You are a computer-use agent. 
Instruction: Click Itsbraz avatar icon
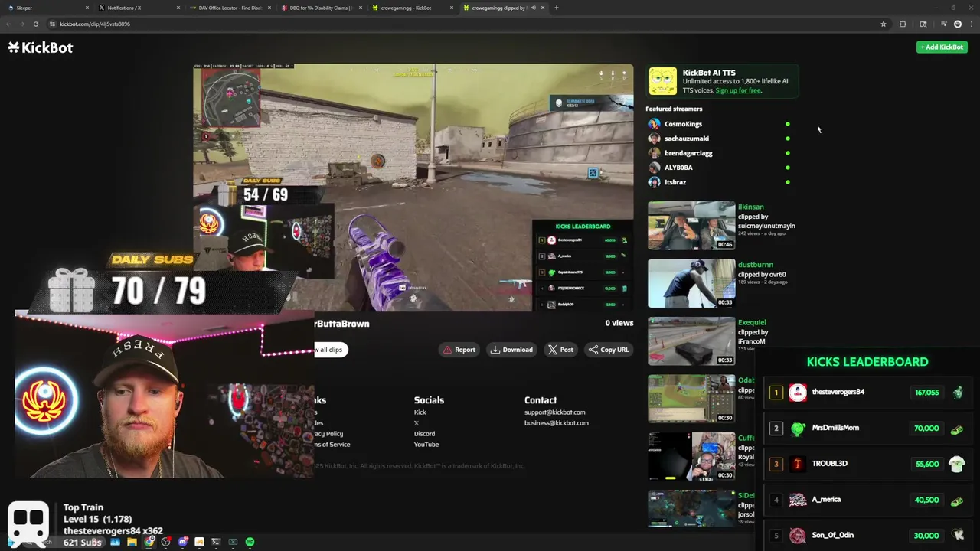pos(655,182)
